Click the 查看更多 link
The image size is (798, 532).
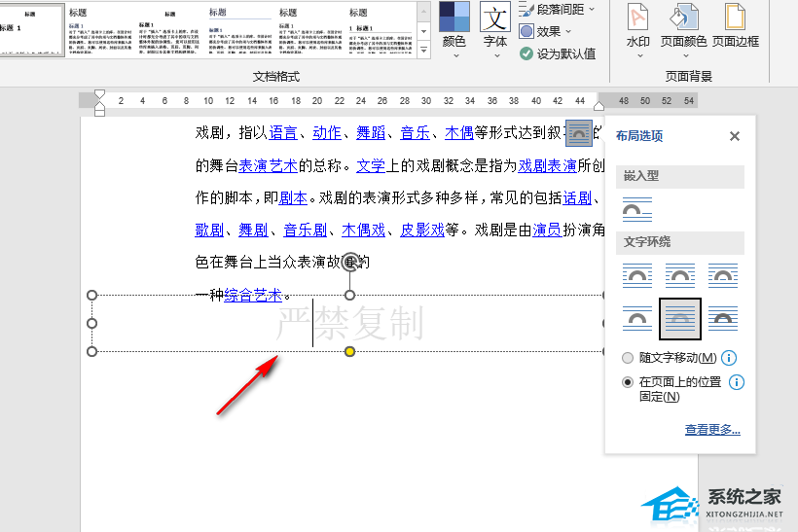[x=712, y=430]
